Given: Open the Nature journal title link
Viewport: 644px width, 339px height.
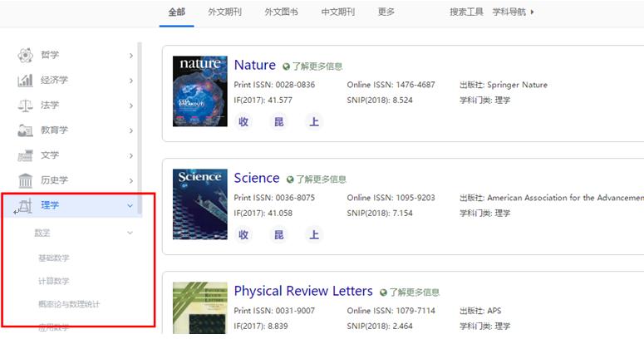Looking at the screenshot, I should [x=254, y=65].
